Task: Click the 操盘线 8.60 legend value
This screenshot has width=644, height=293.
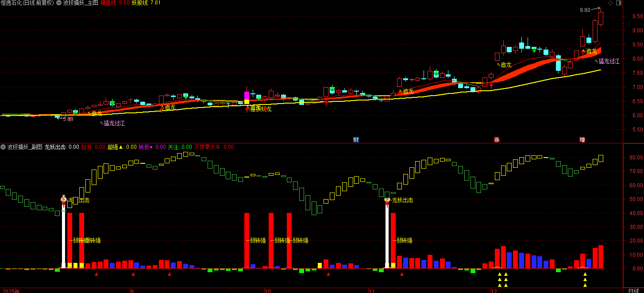Action: coord(115,3)
